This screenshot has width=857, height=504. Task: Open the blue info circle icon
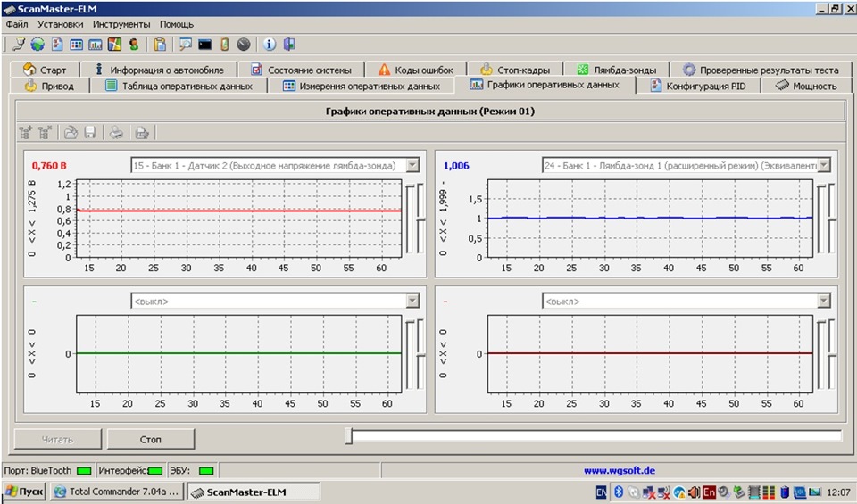pos(270,45)
